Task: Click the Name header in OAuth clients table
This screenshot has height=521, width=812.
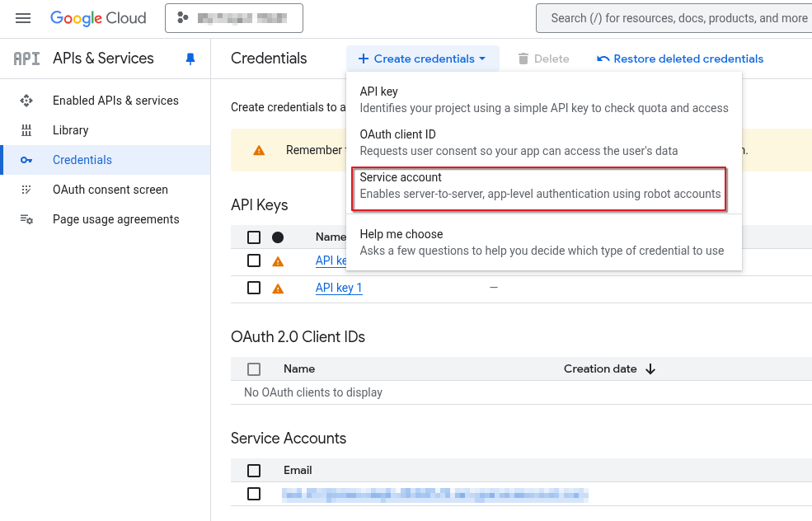Action: pos(298,368)
